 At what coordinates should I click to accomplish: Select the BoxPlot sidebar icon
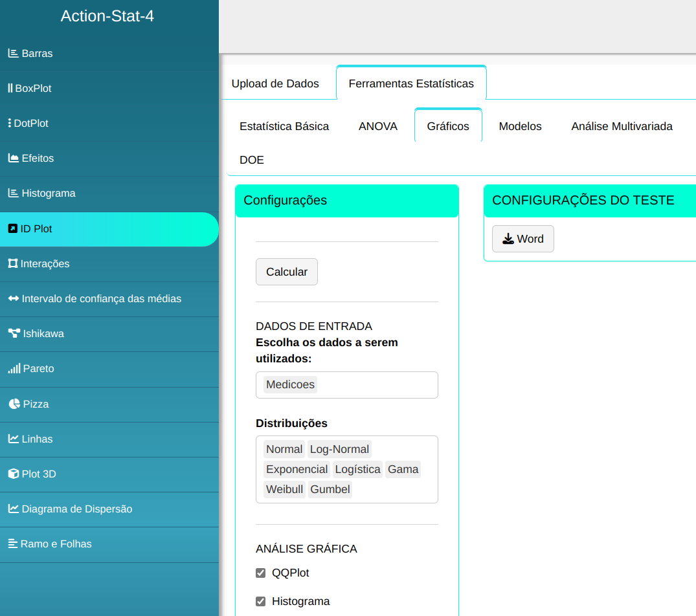[10, 89]
